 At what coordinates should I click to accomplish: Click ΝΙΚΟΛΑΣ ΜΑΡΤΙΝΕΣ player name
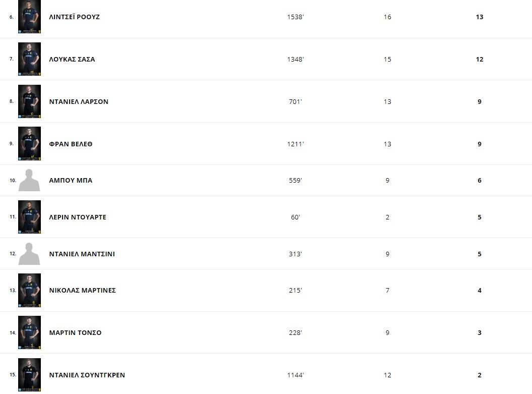pos(82,291)
